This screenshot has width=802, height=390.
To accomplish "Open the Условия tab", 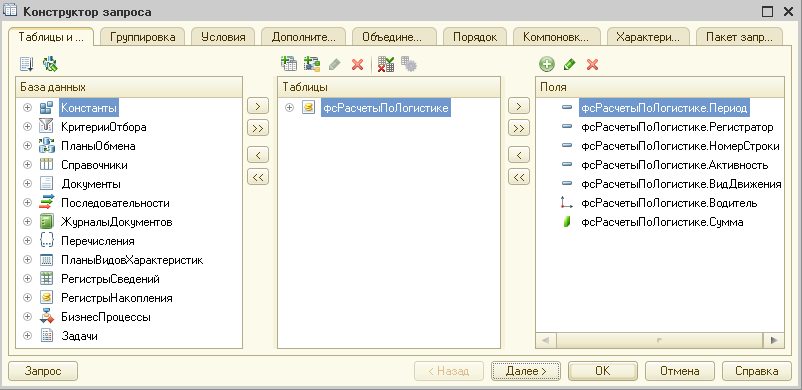I will pos(223,37).
